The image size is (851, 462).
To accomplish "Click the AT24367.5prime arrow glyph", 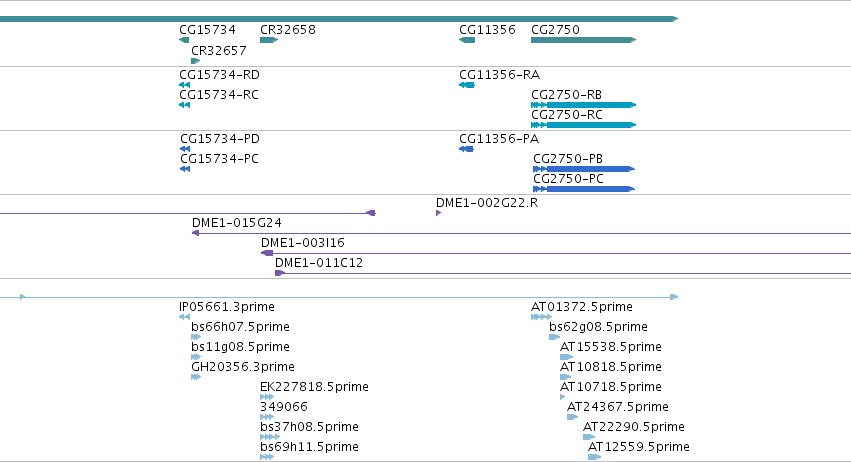I will click(x=572, y=417).
